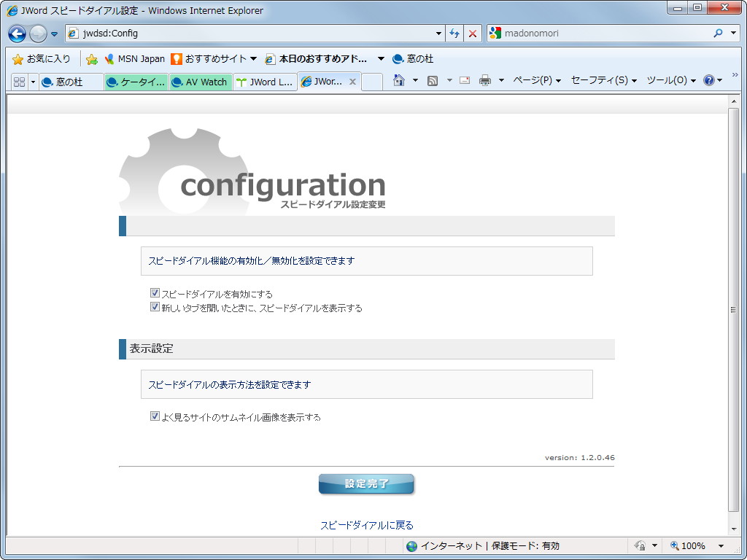Open the 窓の杜 link in favorites bar
Viewport: 747px width, 560px height.
coord(413,59)
